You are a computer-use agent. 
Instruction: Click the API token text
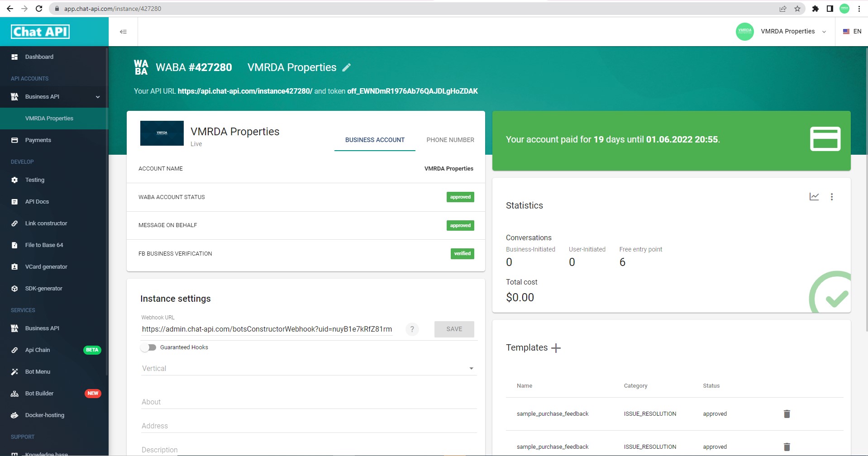(412, 91)
